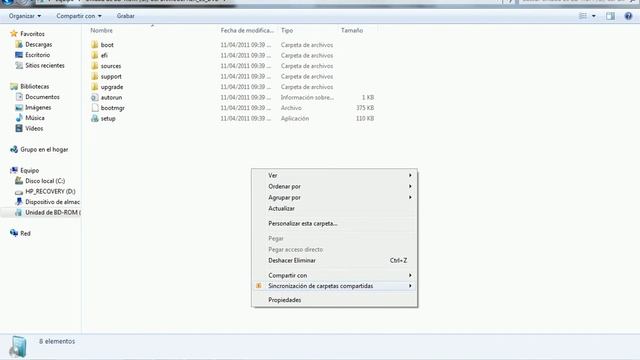The width and height of the screenshot is (640, 360).
Task: Click the Unidad de BD-ROM drive icon
Action: coord(19,212)
